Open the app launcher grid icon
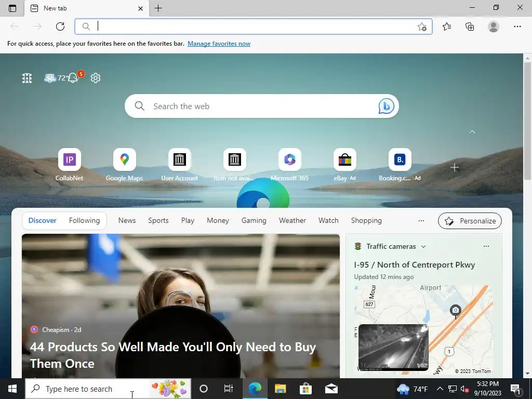 point(27,78)
